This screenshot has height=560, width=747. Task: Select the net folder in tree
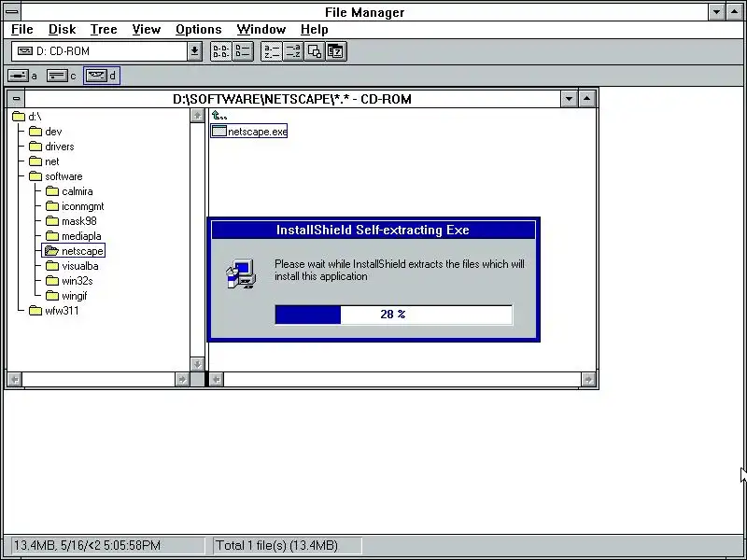[x=44, y=161]
